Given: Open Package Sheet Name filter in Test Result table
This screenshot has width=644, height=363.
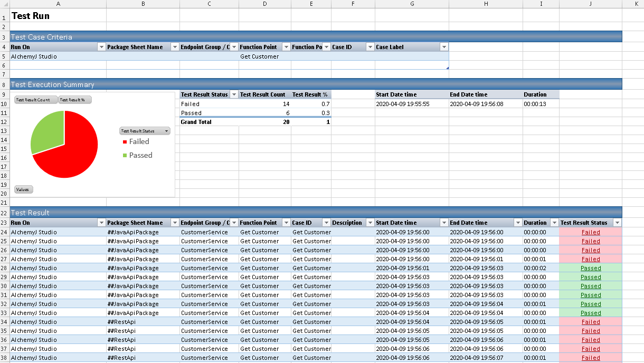Looking at the screenshot, I should [175, 223].
